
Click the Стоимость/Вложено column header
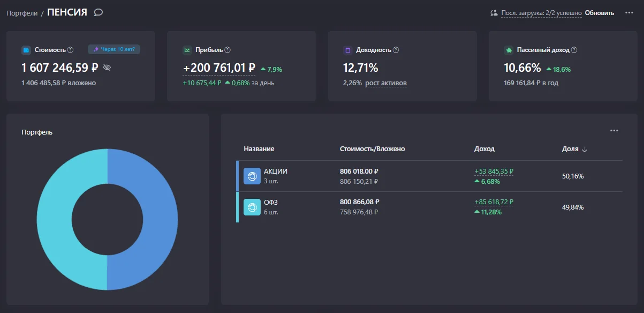(373, 149)
